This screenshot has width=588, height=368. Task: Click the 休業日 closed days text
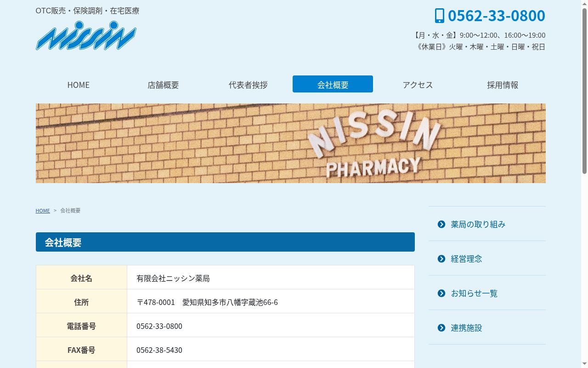pyautogui.click(x=480, y=46)
